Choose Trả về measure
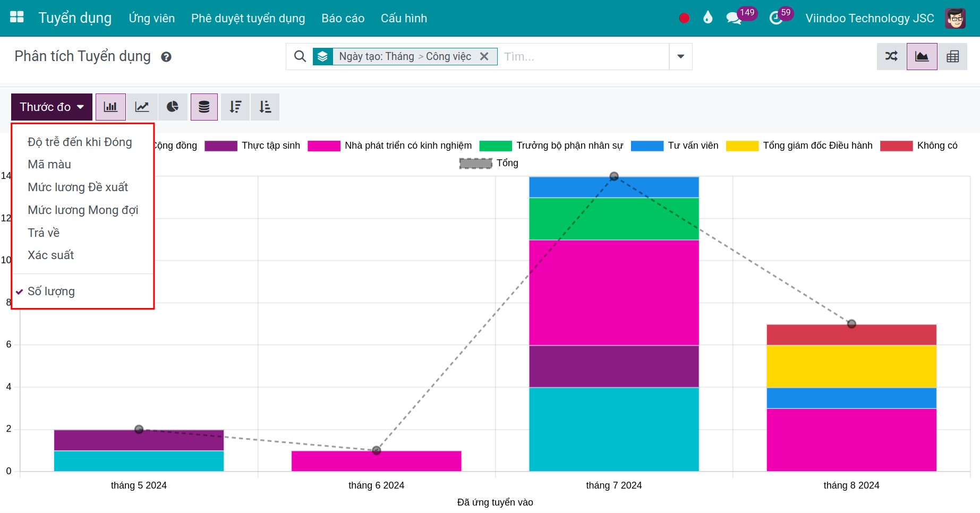Screen dimensions: 980x513 (44, 233)
